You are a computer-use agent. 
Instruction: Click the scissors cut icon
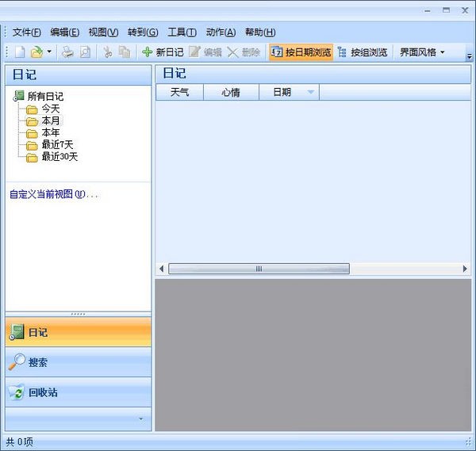pos(107,52)
